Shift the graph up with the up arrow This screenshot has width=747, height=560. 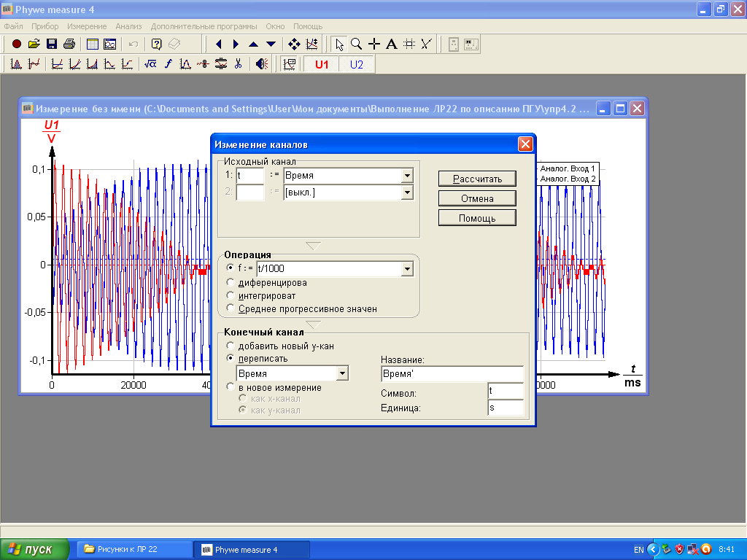pos(253,44)
